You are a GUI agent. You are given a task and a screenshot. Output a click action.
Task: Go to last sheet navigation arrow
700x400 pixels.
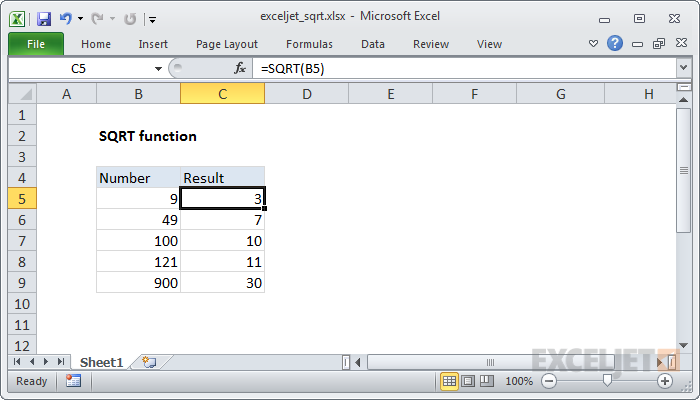[x=61, y=362]
